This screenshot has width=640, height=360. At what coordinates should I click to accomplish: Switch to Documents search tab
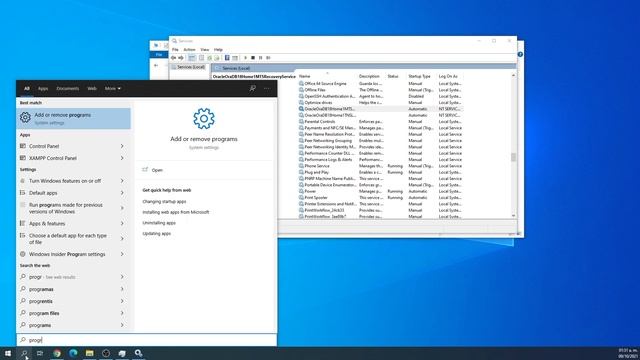tap(68, 88)
